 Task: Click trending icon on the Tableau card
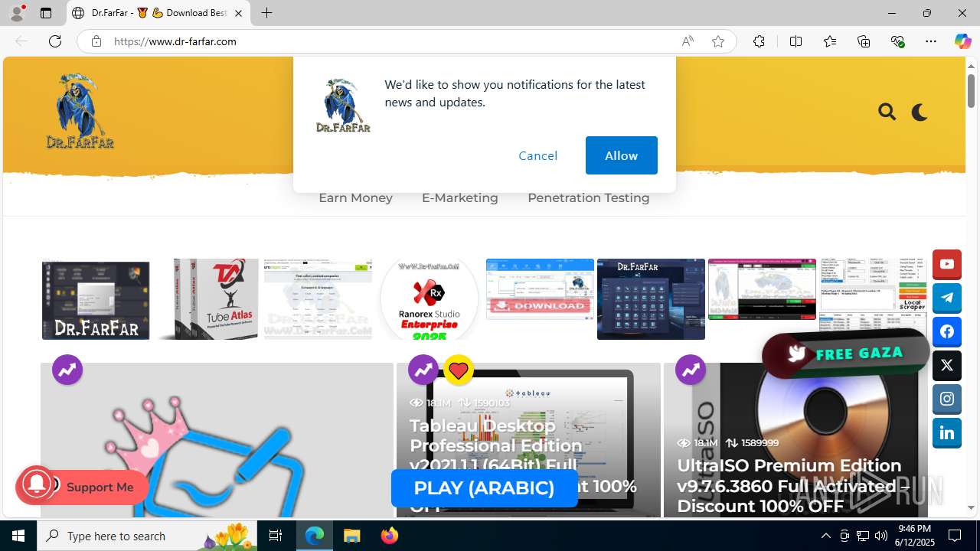[x=423, y=370]
